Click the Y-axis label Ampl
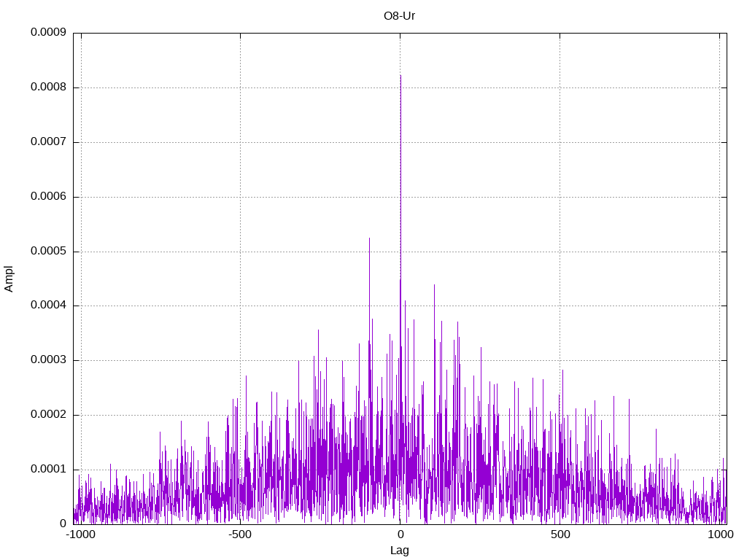Image resolution: width=747 pixels, height=560 pixels. point(9,279)
